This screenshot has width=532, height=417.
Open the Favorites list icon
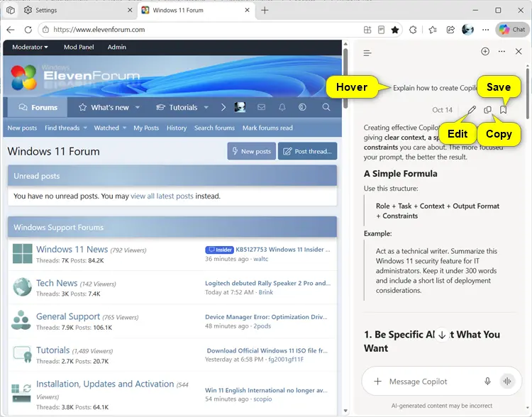(432, 30)
